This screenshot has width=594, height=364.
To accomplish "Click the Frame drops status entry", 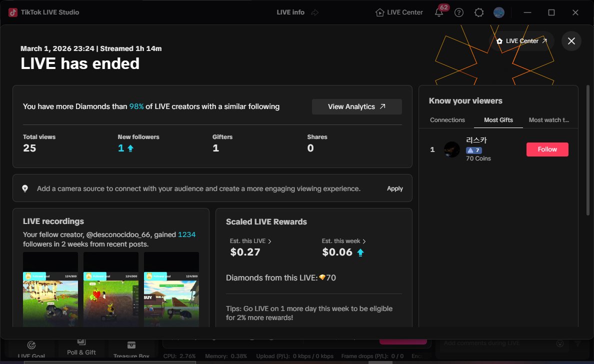I will (372, 356).
